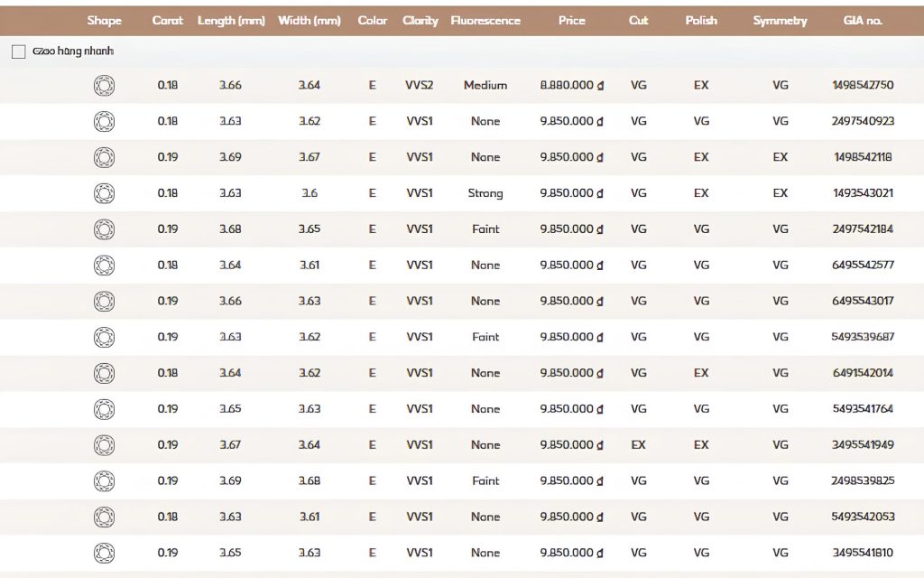Select the diamond icon in row GIA 6491542014
924x578 pixels.
tap(105, 373)
